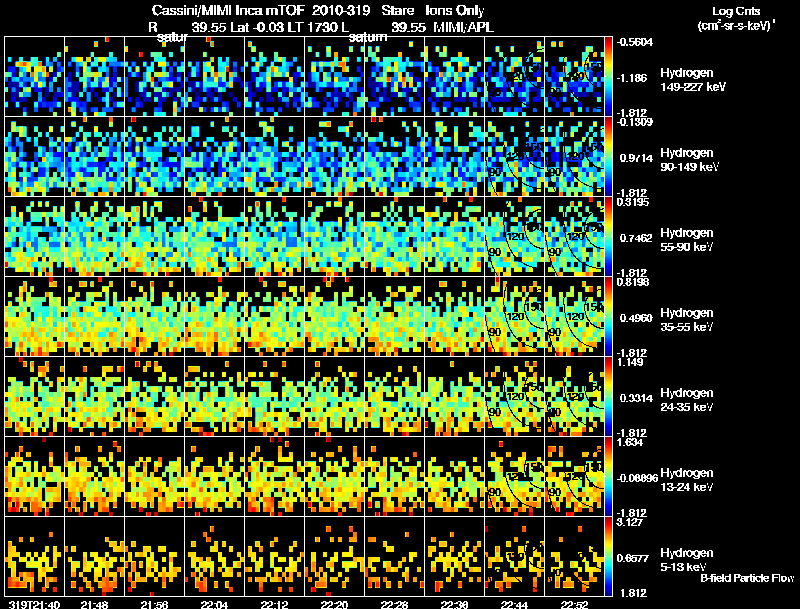The height and width of the screenshot is (609, 800).
Task: Select the '22:36' time axis label
Action: point(455,604)
